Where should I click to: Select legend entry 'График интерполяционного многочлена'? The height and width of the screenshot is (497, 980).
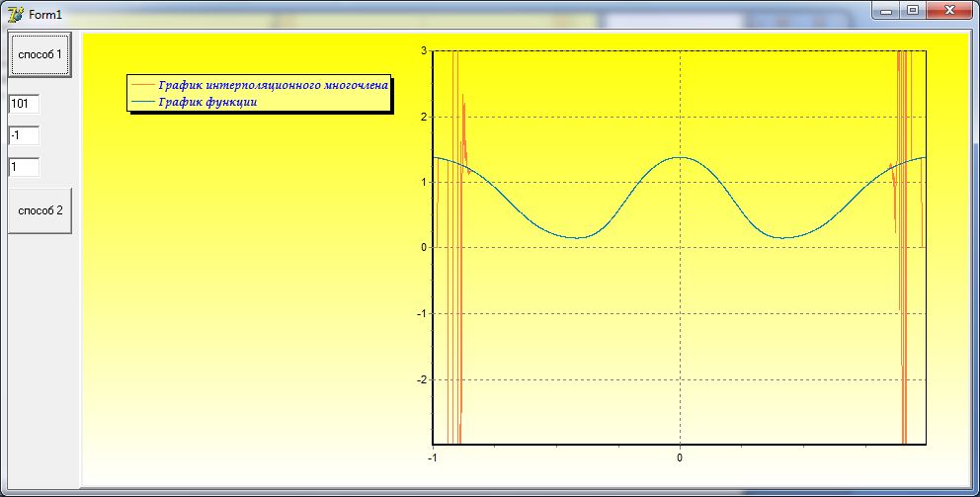(x=273, y=85)
